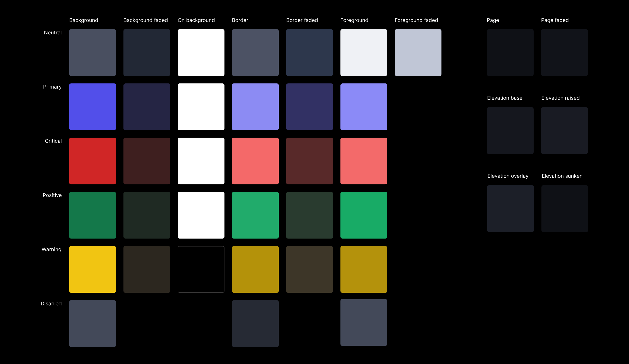The image size is (629, 364).
Task: Select the Neutral Foreground faded swatch
Action: 418,53
